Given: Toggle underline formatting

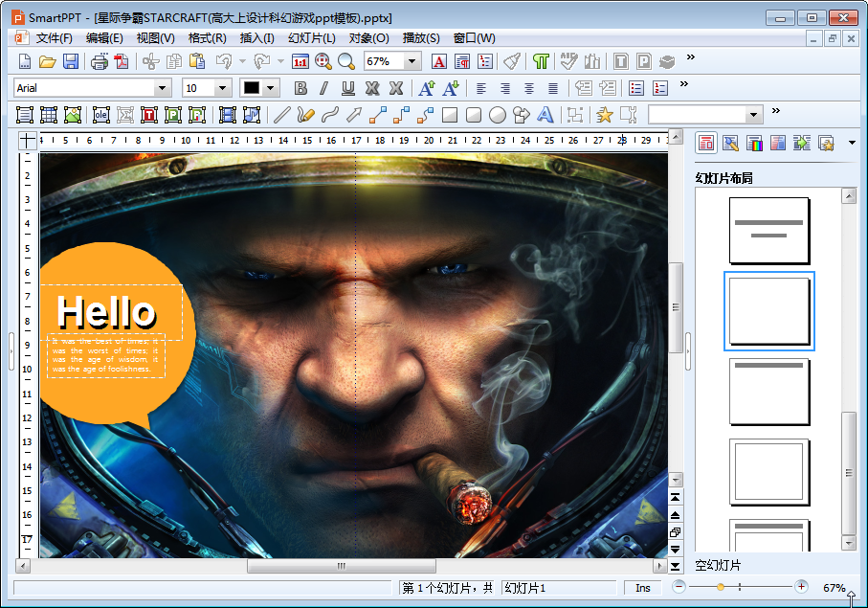Looking at the screenshot, I should pos(348,88).
